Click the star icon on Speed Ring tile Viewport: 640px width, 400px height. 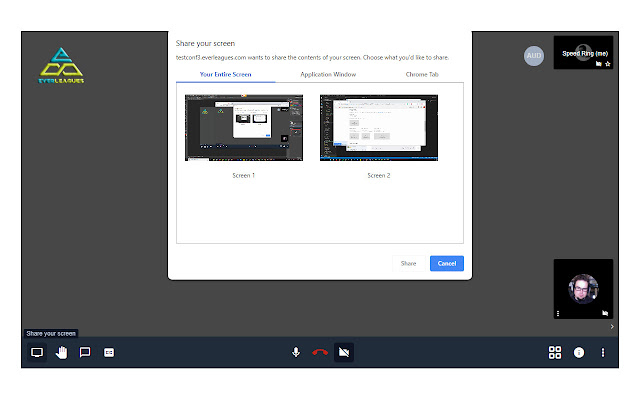pos(608,64)
